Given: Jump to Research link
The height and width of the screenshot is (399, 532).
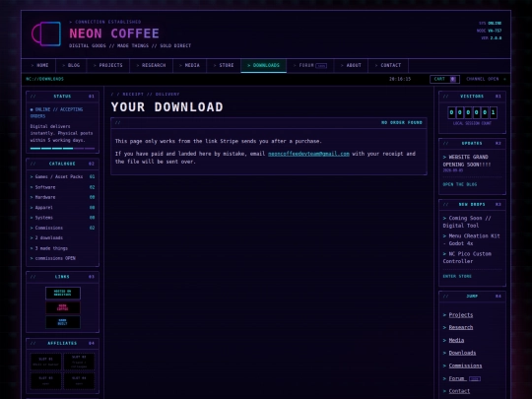Looking at the screenshot, I should (461, 327).
